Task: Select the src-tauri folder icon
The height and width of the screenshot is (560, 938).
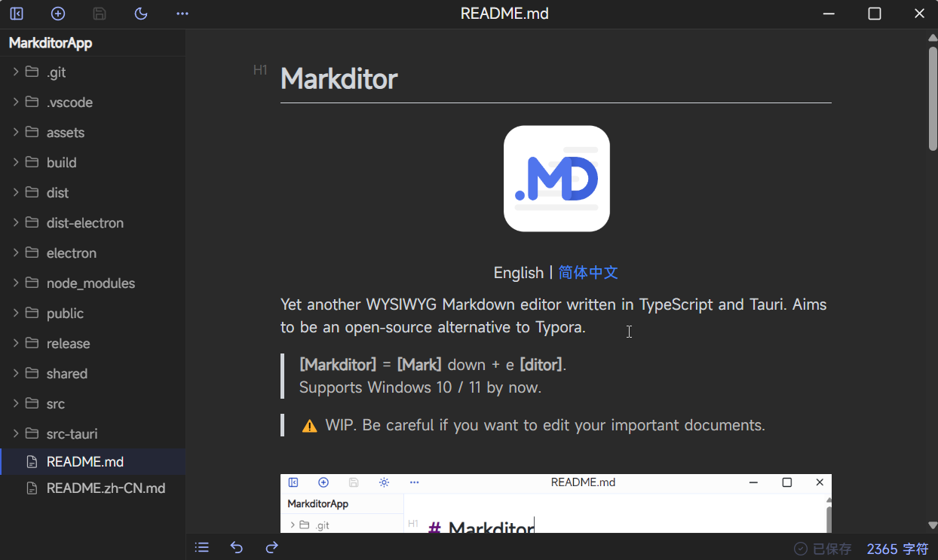Action: [x=32, y=433]
